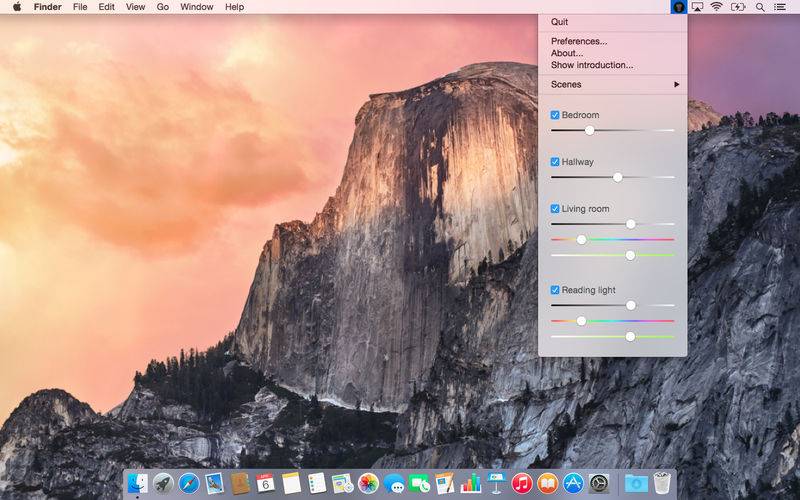This screenshot has width=800, height=500.
Task: Open Pages document icon in Dock
Action: click(x=445, y=483)
